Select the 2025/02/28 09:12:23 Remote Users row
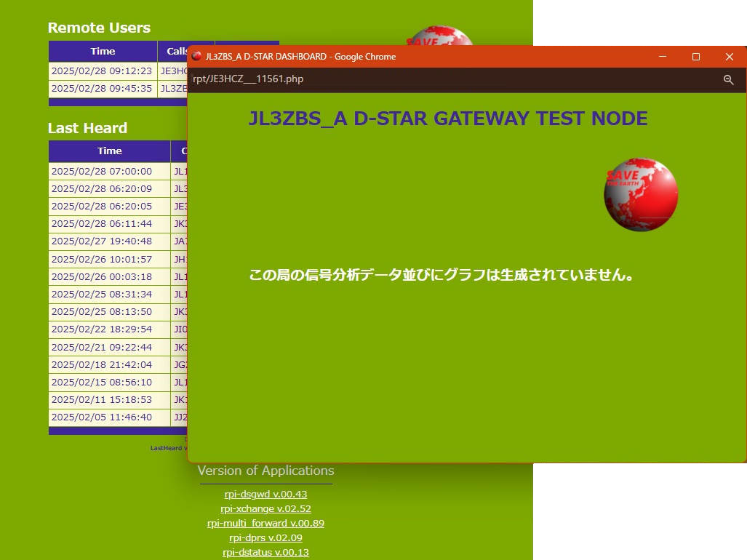Image resolution: width=747 pixels, height=560 pixels. (102, 71)
